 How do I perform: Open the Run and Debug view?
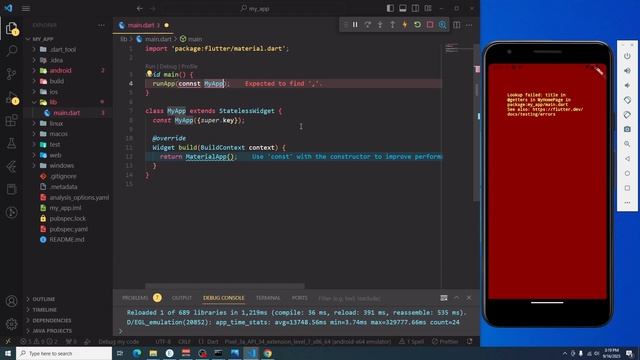coord(11,98)
